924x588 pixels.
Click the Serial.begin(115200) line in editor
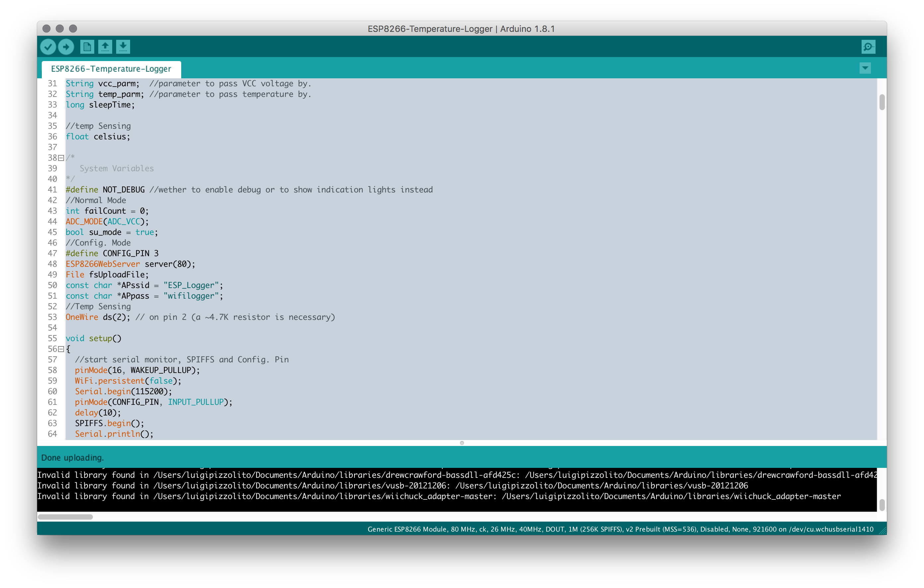tap(123, 391)
